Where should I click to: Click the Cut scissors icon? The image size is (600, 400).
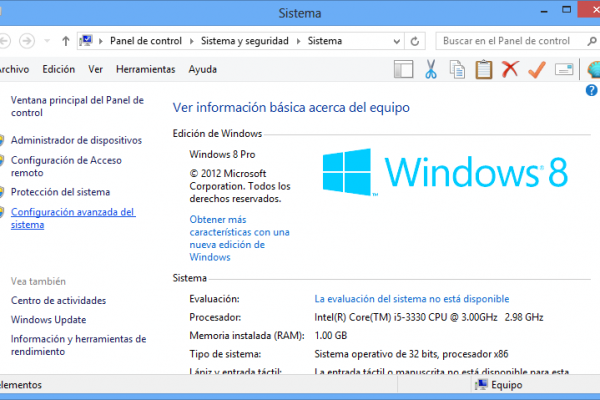[430, 69]
